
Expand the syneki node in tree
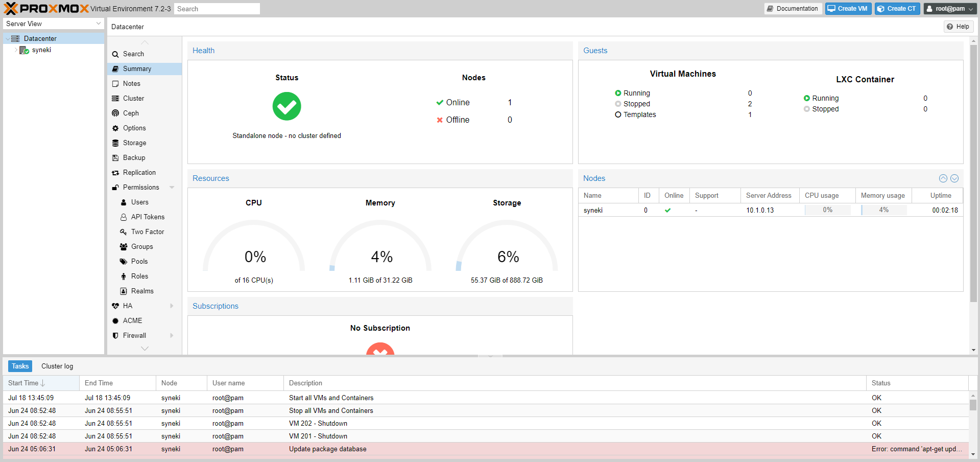(15, 50)
